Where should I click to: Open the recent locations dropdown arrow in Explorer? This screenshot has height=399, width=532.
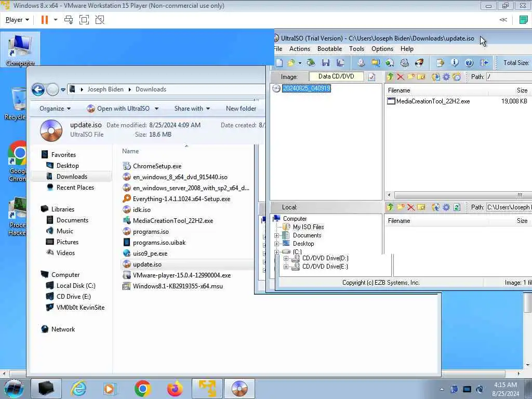click(63, 90)
